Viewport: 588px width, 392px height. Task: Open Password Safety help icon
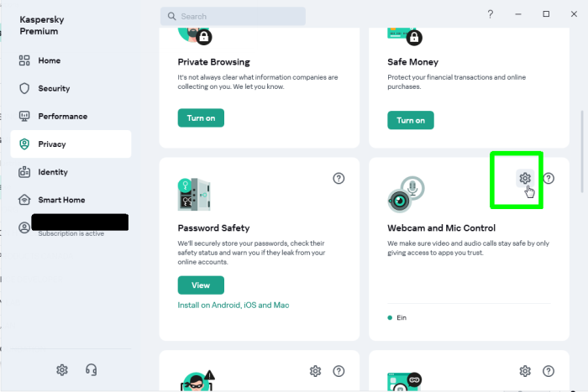[x=339, y=178]
